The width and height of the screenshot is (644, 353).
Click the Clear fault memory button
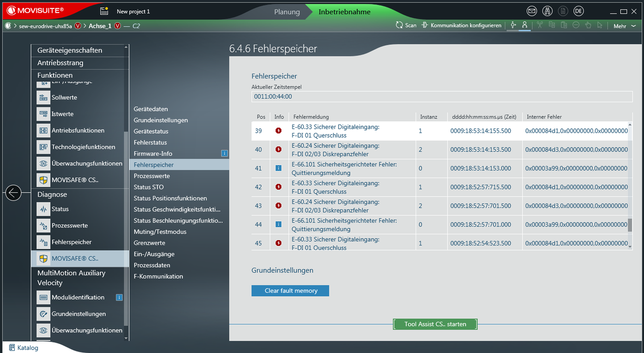click(x=290, y=290)
